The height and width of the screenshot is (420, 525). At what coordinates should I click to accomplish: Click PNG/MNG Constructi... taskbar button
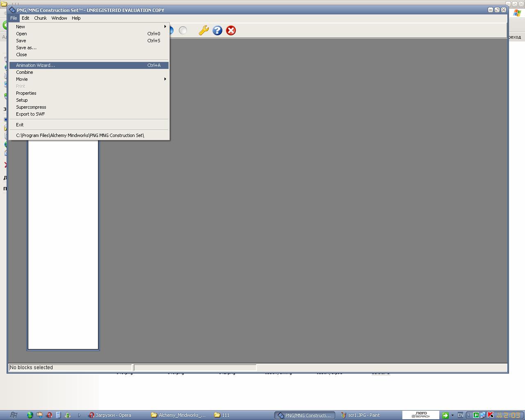click(x=304, y=415)
